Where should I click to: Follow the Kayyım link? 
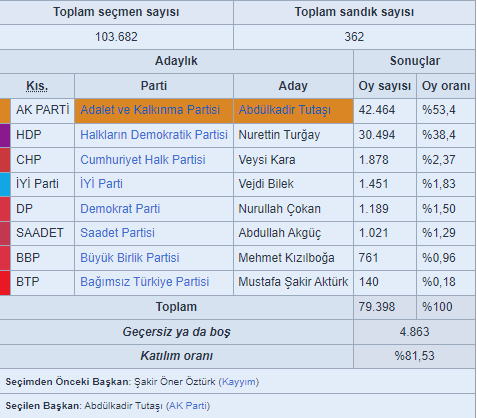coord(239,382)
